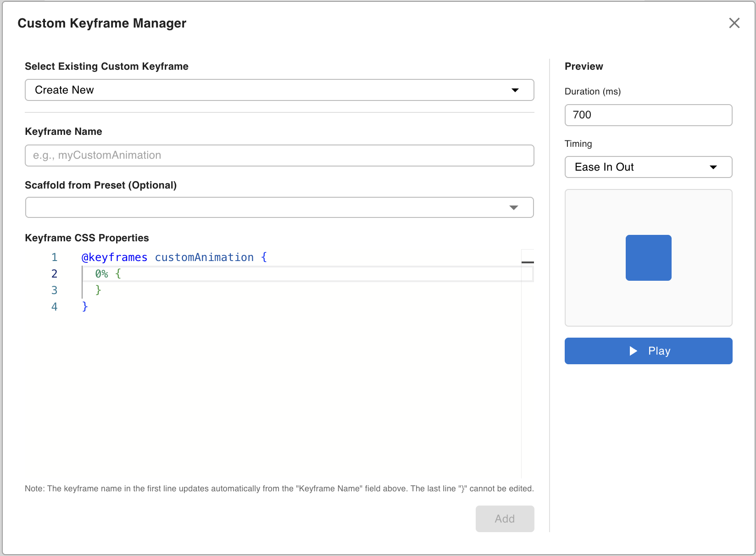Viewport: 756px width, 556px height.
Task: Open the Select Existing Custom Keyframe dropdown
Action: pyautogui.click(x=279, y=90)
